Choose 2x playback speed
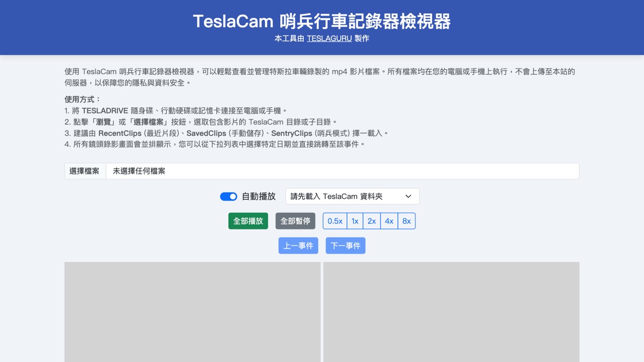 pos(371,221)
